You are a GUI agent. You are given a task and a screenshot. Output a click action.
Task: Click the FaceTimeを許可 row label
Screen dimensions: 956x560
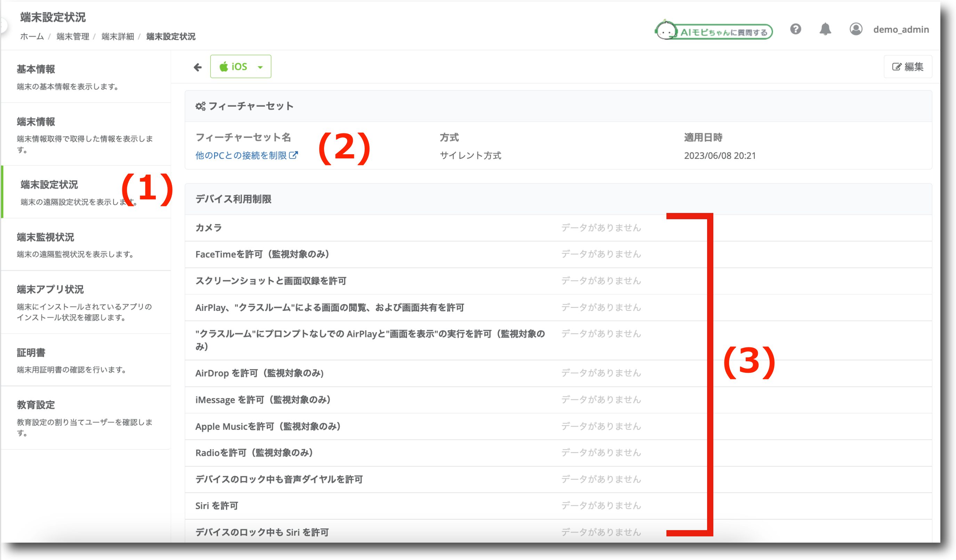(262, 254)
